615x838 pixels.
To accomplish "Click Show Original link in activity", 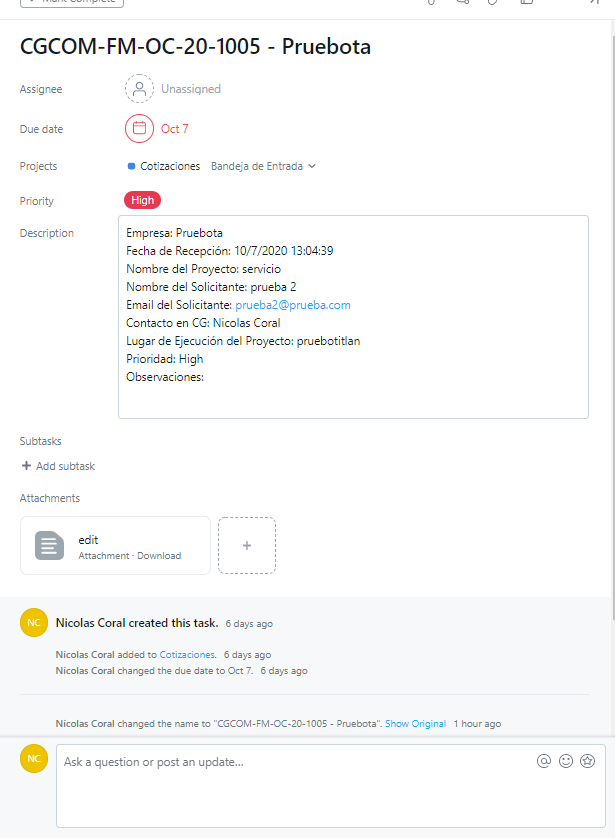I will [415, 723].
